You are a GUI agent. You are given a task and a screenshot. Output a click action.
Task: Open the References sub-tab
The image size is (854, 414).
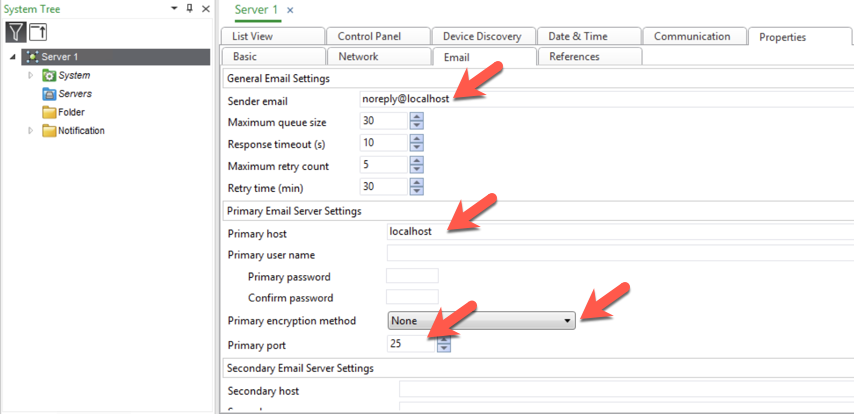pos(589,57)
